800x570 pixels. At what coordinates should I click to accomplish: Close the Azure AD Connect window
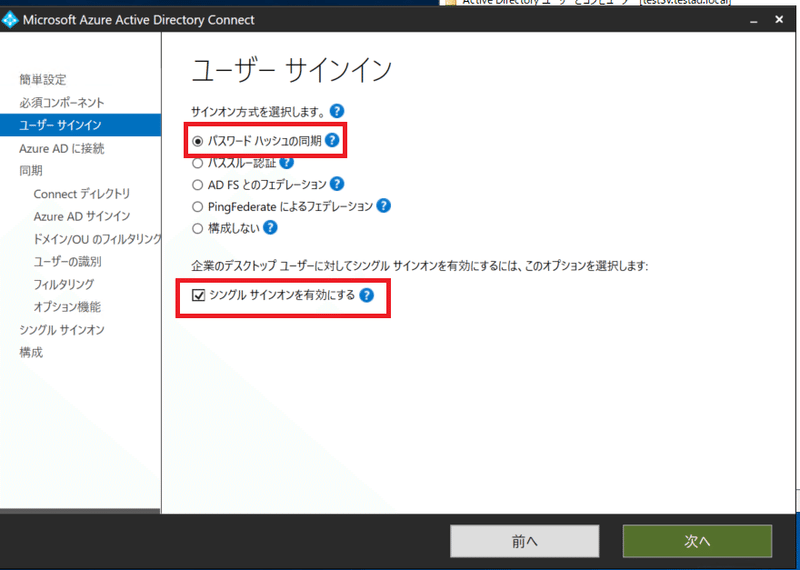coord(779,20)
